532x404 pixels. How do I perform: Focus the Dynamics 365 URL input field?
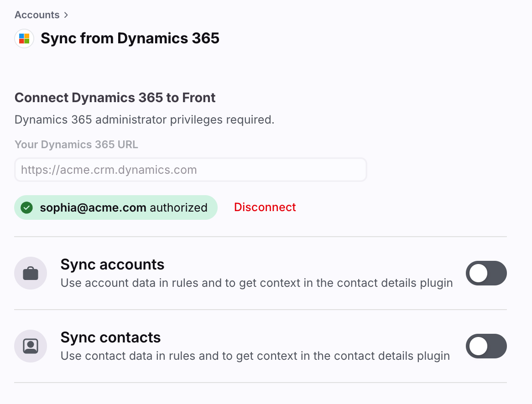point(191,170)
